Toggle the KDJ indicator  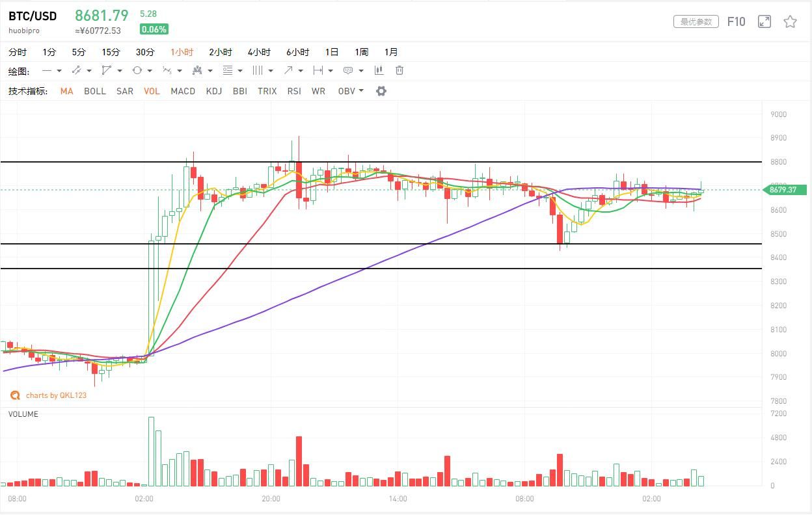pos(214,91)
